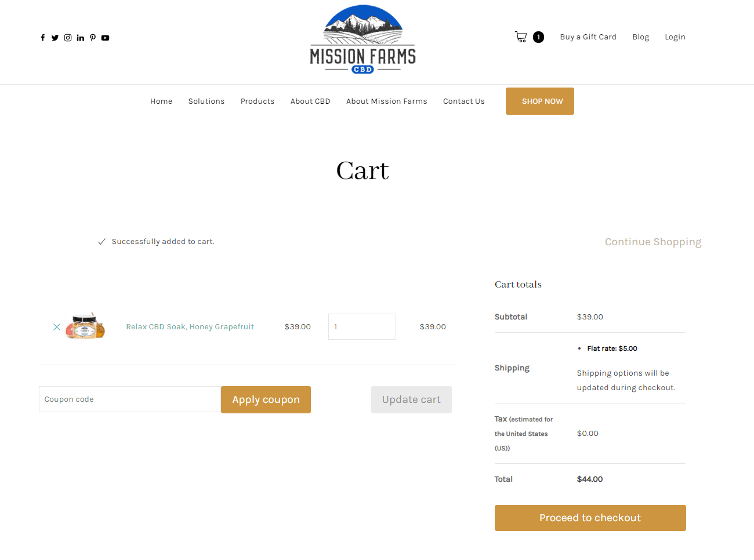View the product thumbnail image
This screenshot has width=754, height=560.
86,326
